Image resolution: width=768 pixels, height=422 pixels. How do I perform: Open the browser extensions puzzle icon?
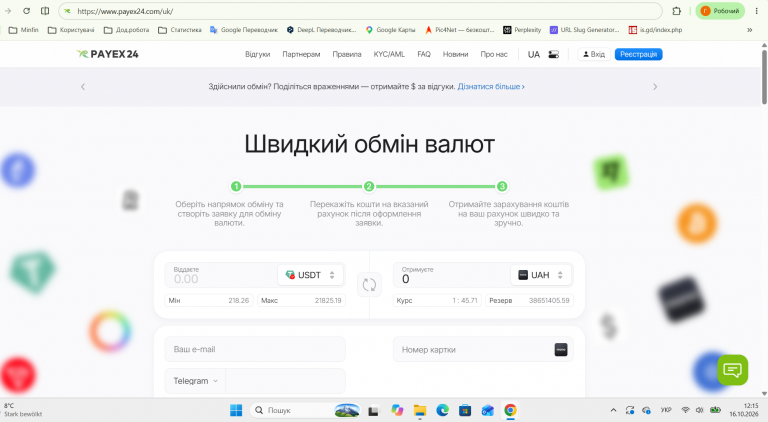(676, 11)
